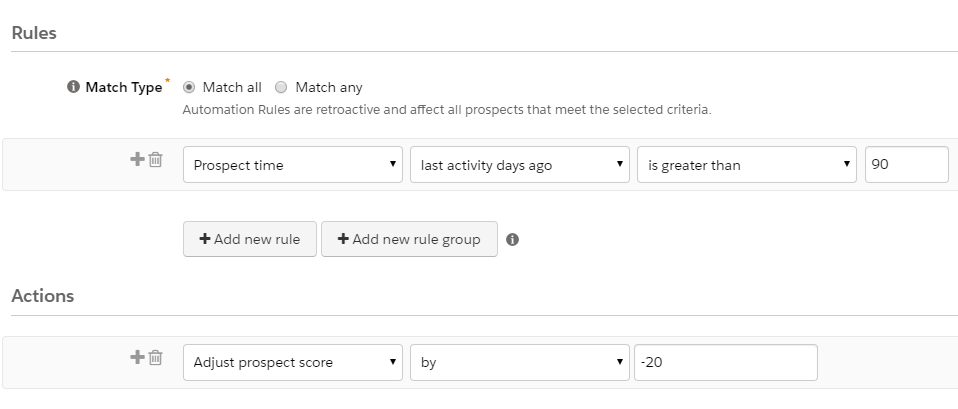Click the plus icon beside Prospect time rule

[137, 160]
